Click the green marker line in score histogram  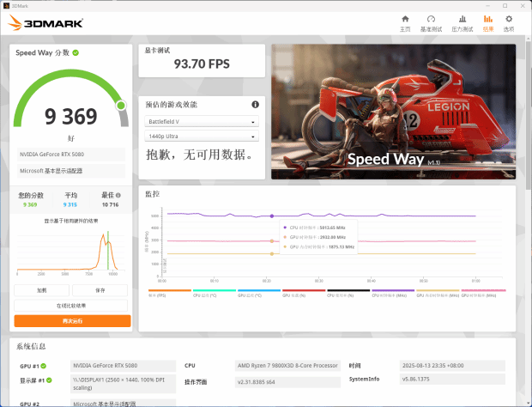point(108,250)
